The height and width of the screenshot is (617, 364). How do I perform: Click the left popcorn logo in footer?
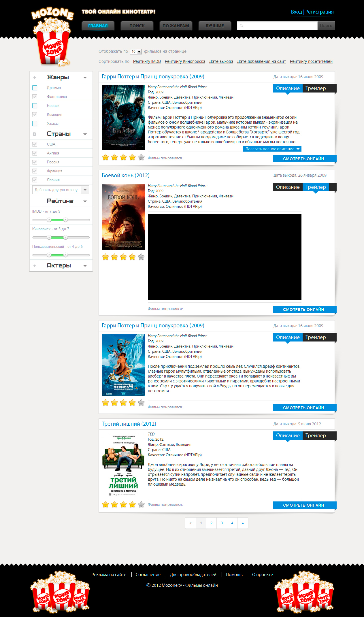(60, 592)
